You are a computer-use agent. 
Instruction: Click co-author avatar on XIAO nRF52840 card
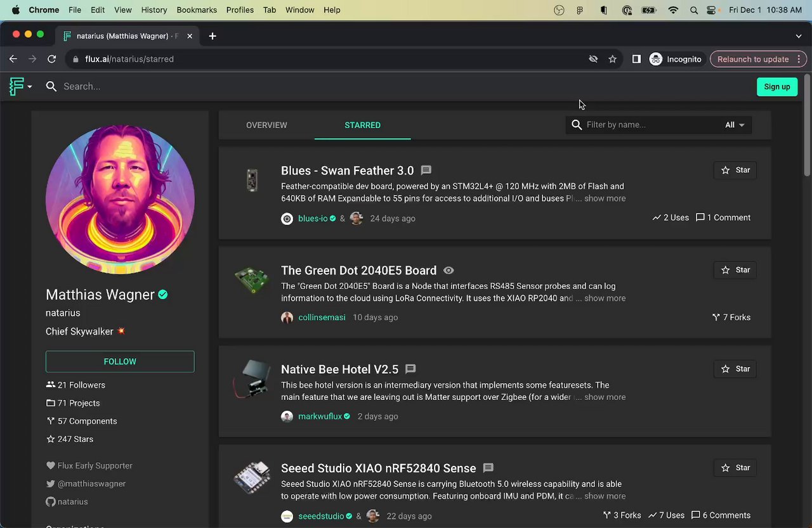(x=373, y=516)
